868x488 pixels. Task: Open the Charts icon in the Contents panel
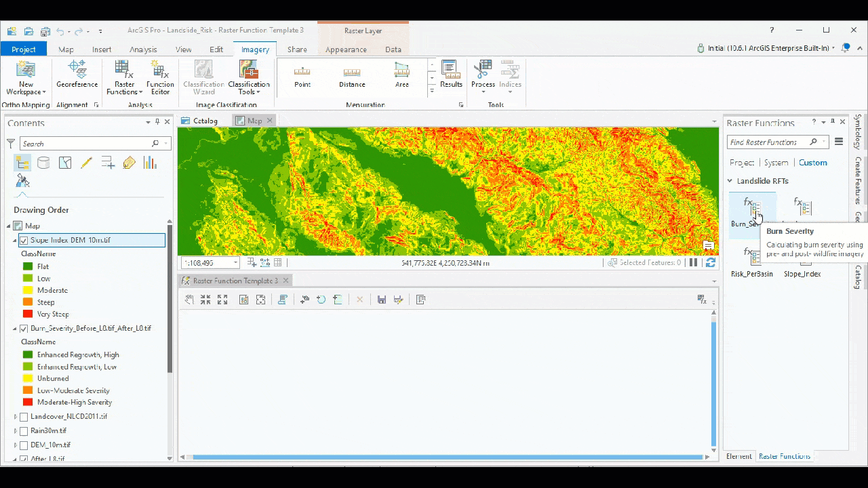(150, 163)
